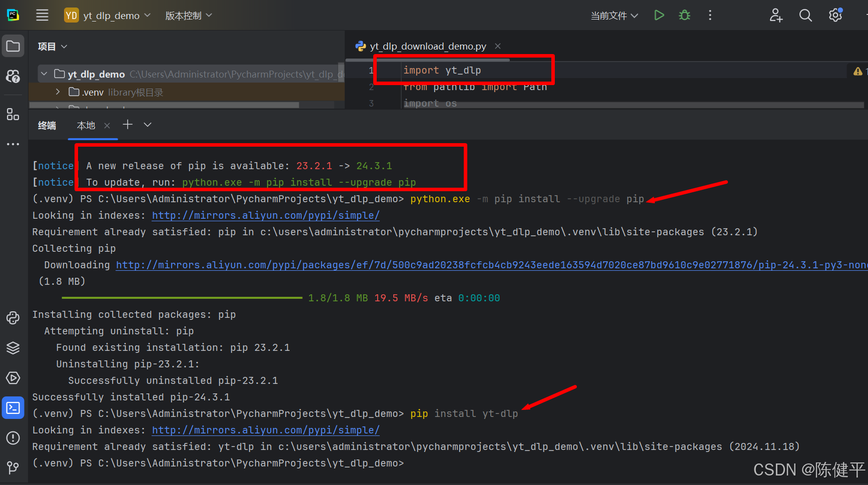Click the 'Successfully installed pip-24.3.1' line
Viewport: 868px width, 485px height.
(131, 397)
